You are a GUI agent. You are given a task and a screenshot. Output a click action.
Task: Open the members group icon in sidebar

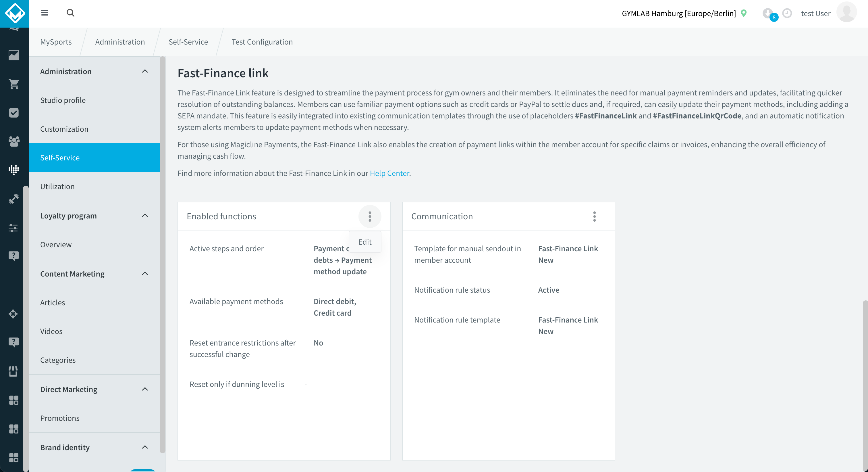coord(14,141)
